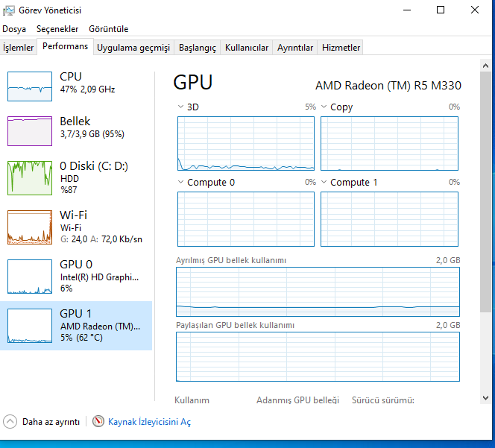Click the CPU label showing 47% 2,09 GHz
The width and height of the screenshot is (495, 448).
[87, 83]
